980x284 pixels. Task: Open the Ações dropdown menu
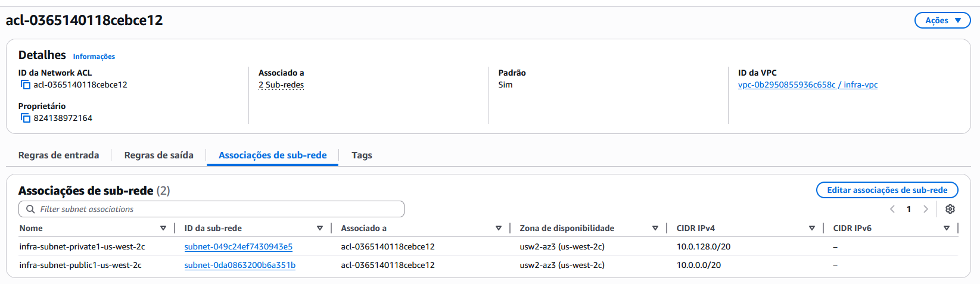click(942, 20)
